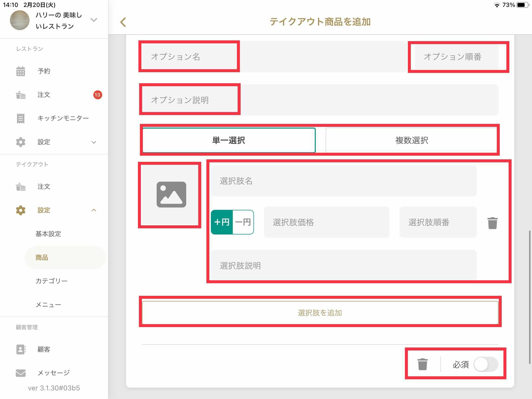This screenshot has height=399, width=532.
Task: Delete the option with bottom trash icon
Action: click(422, 364)
